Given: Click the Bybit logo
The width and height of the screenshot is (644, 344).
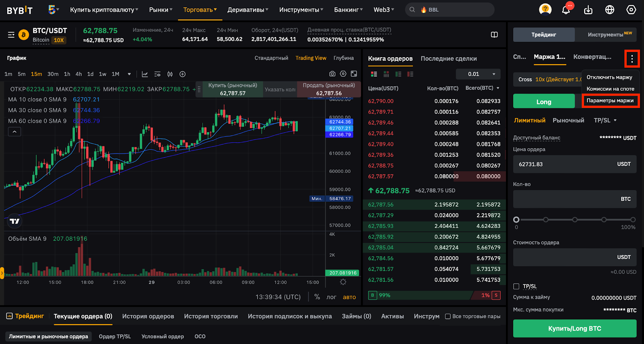Looking at the screenshot, I should [x=20, y=10].
